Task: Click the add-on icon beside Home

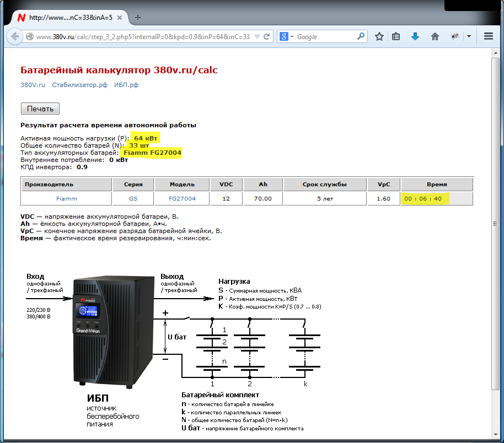Action: click(x=454, y=36)
